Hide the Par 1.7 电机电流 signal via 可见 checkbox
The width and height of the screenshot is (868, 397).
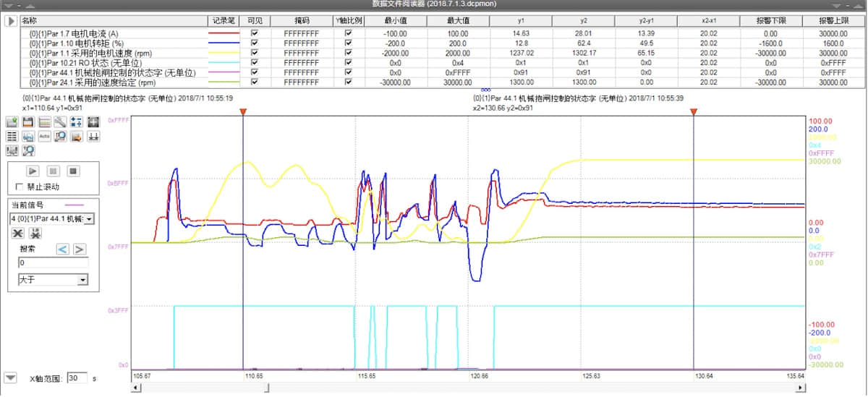[254, 33]
